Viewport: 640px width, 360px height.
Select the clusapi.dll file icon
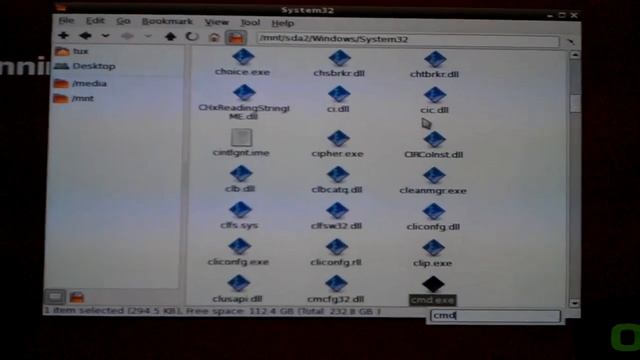tap(238, 283)
